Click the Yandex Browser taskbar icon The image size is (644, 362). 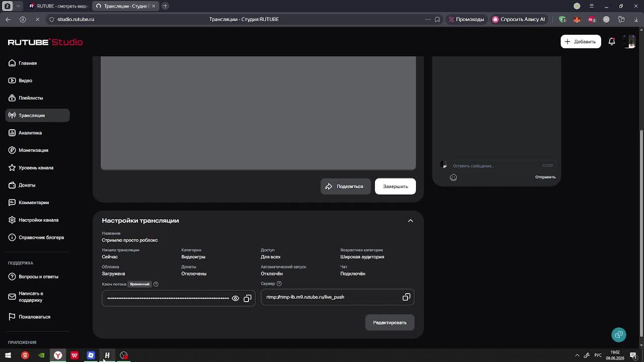[x=58, y=355]
